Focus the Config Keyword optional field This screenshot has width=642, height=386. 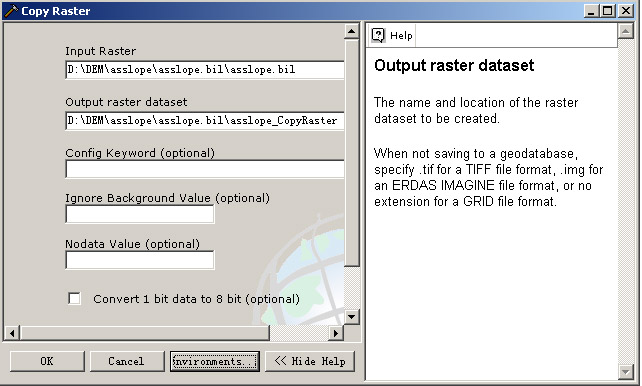pos(205,169)
